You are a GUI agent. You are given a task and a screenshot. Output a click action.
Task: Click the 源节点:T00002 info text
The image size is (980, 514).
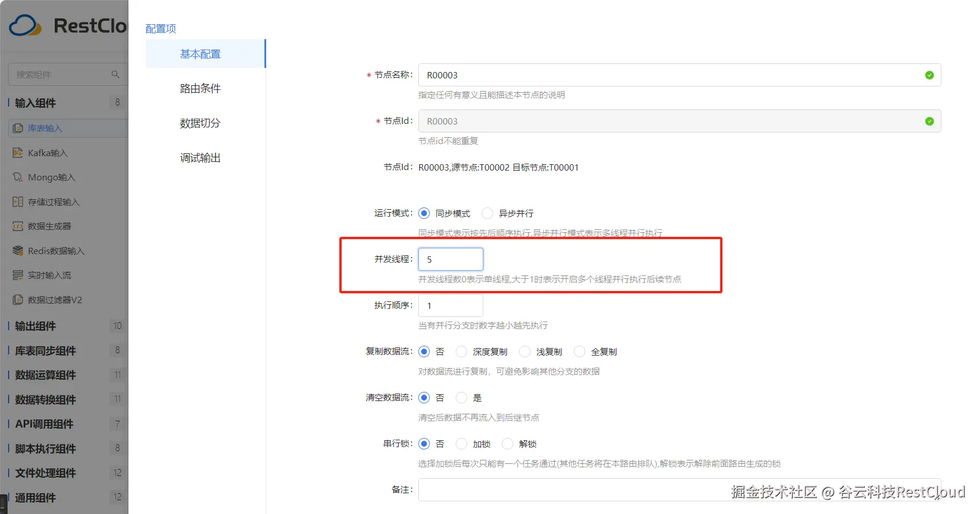(x=480, y=167)
